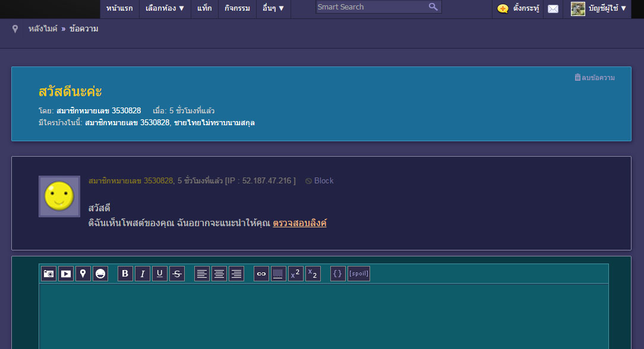
Task: Click the search magnifier icon
Action: pyautogui.click(x=433, y=7)
